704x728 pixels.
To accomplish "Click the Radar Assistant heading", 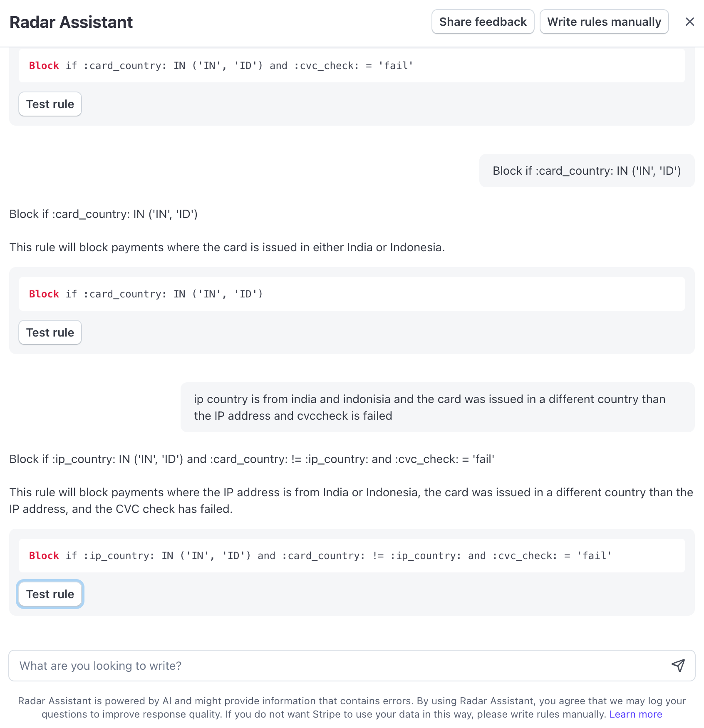I will coord(71,22).
